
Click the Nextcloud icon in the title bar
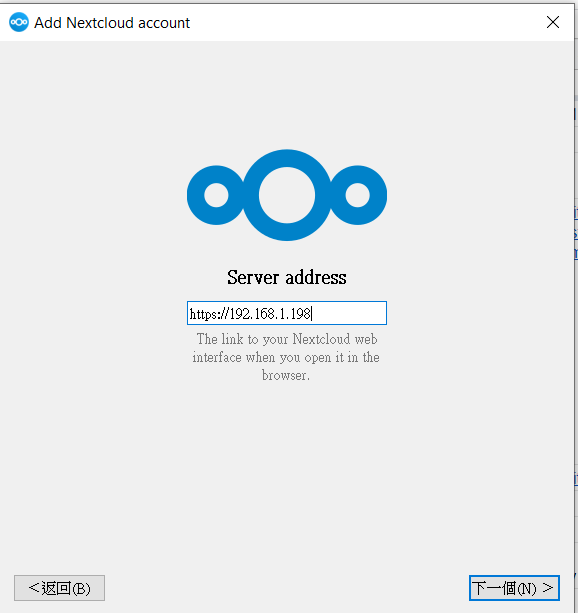[x=19, y=22]
